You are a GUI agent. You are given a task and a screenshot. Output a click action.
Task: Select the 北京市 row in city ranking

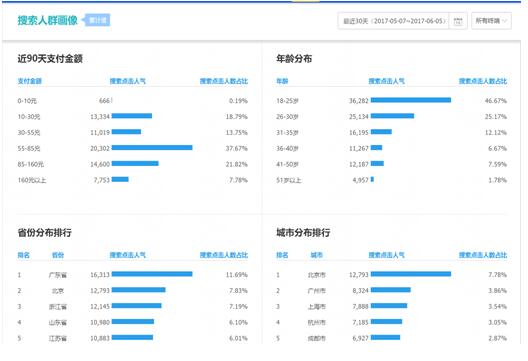tap(392, 274)
